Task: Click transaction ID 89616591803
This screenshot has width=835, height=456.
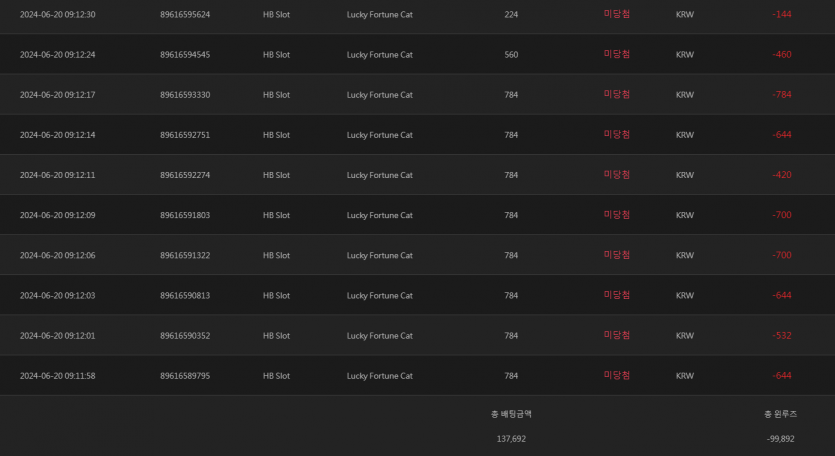Action: pos(185,215)
